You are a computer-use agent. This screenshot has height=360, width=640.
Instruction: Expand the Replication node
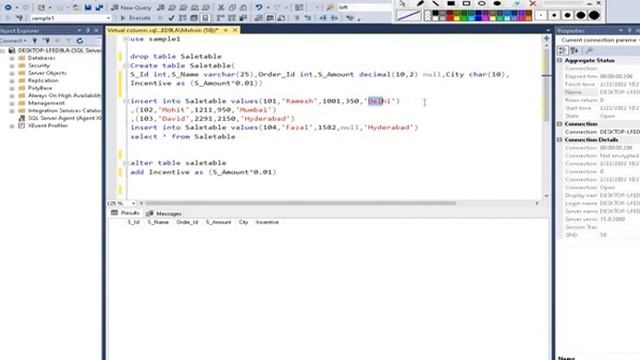pyautogui.click(x=12, y=80)
